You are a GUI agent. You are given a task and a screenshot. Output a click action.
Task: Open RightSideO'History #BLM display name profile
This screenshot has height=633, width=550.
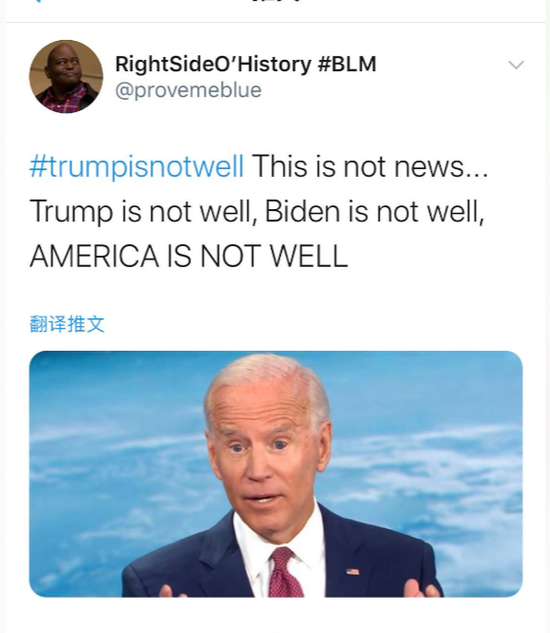pyautogui.click(x=246, y=64)
